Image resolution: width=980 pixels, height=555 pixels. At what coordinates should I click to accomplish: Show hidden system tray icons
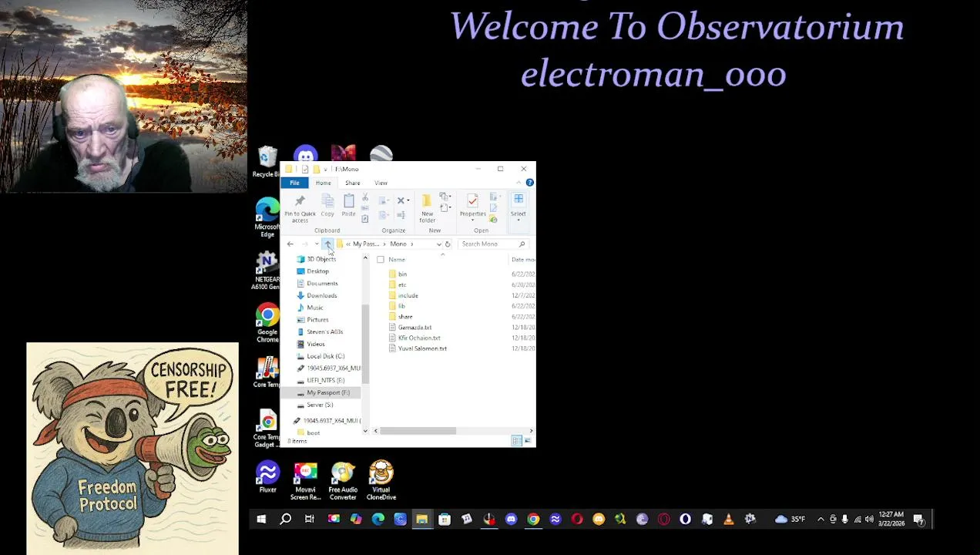click(x=821, y=520)
